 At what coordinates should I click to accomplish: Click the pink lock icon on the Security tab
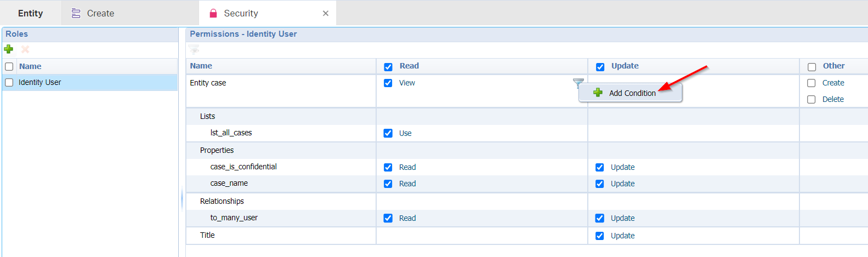(x=213, y=13)
